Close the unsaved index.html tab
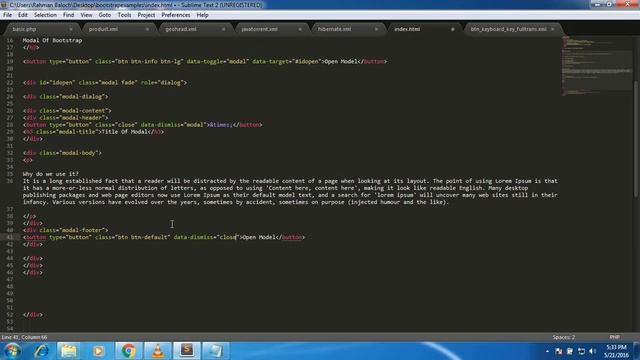 click(453, 29)
